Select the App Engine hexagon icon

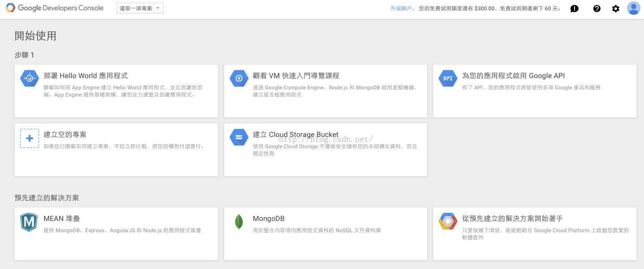[29, 78]
